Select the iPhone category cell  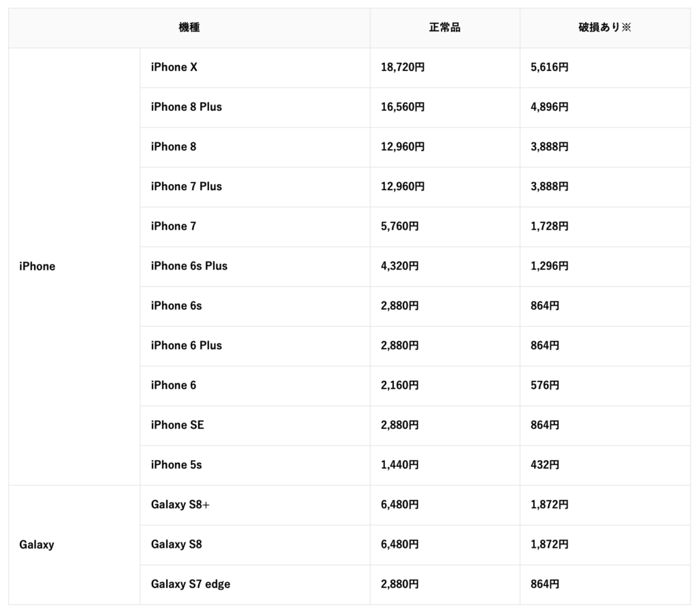(74, 267)
